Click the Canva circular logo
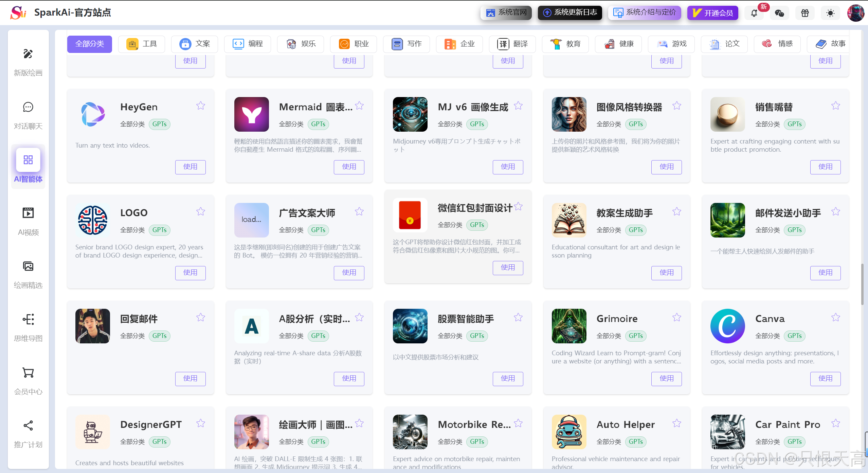 (728, 326)
